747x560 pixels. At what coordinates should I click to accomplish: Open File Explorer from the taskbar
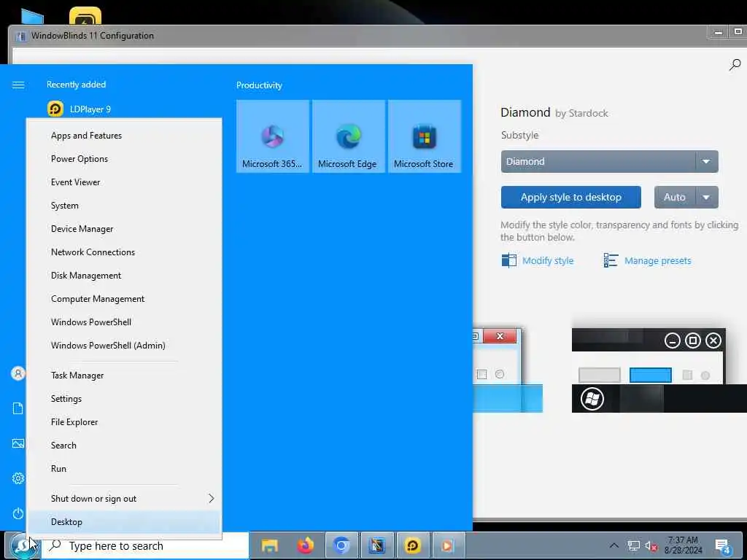point(270,545)
